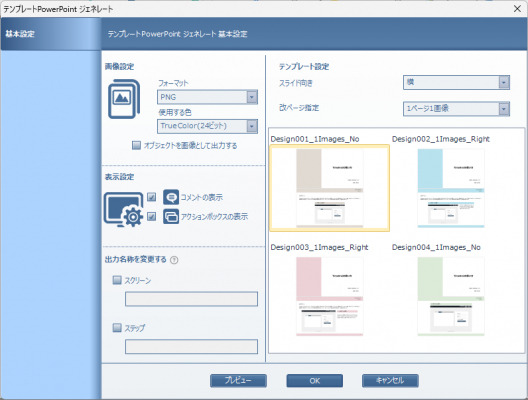Expand the スライド向き dropdown
The image size is (528, 400).
(x=456, y=82)
